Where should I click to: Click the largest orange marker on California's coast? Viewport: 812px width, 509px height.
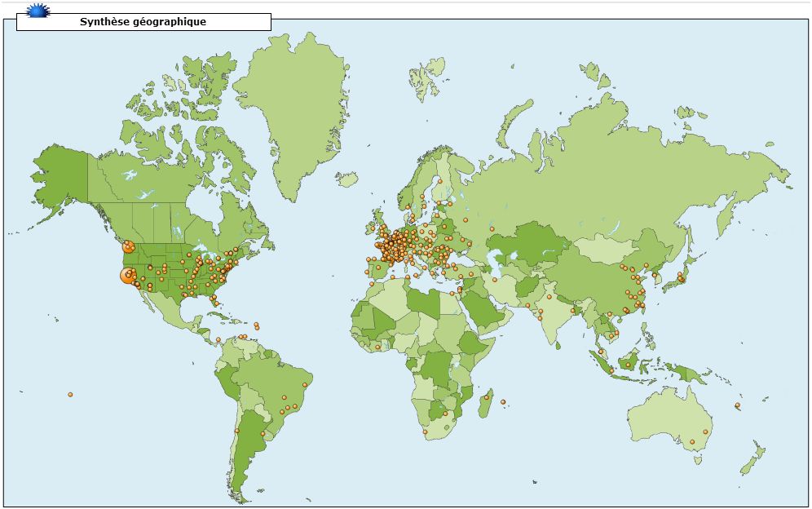click(128, 276)
